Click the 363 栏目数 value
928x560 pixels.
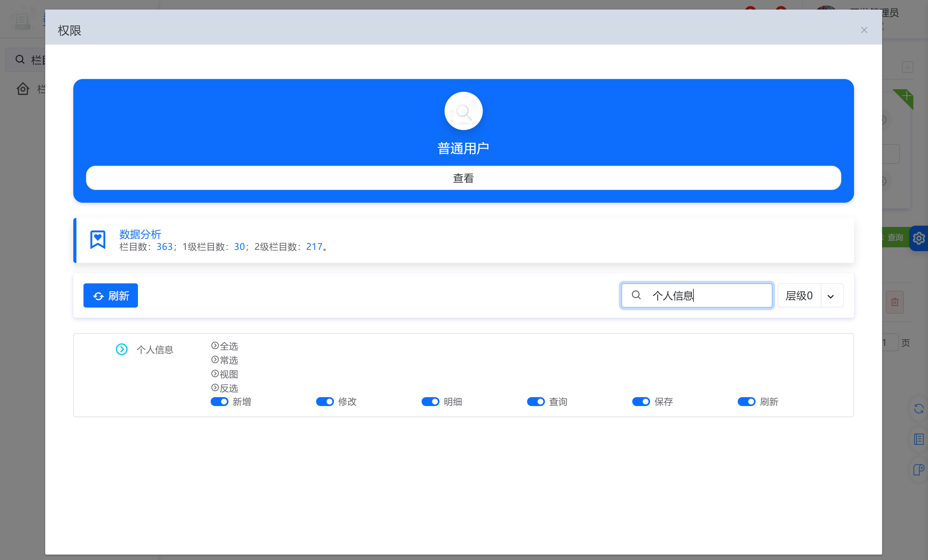164,247
